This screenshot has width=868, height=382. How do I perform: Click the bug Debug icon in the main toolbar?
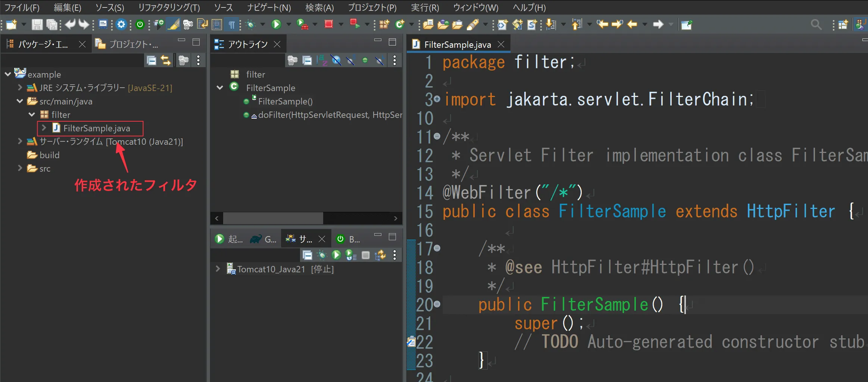pos(251,25)
